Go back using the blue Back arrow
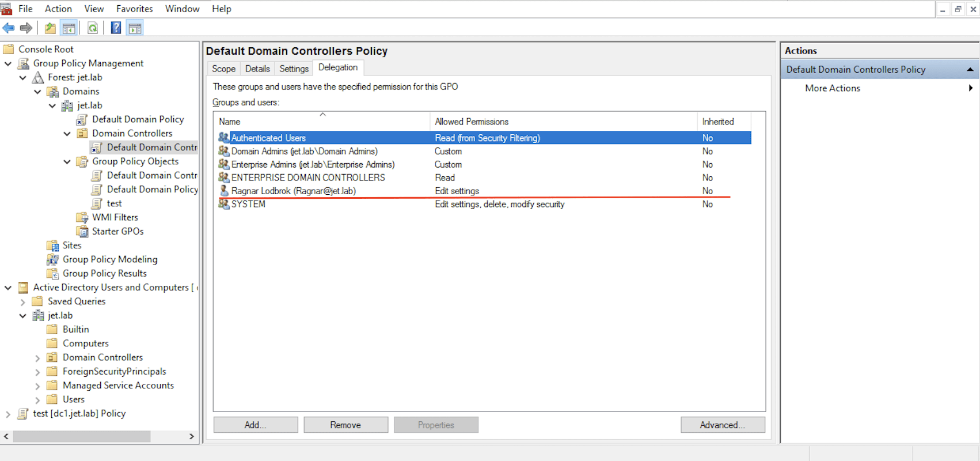Image resolution: width=980 pixels, height=461 pixels. click(x=9, y=28)
